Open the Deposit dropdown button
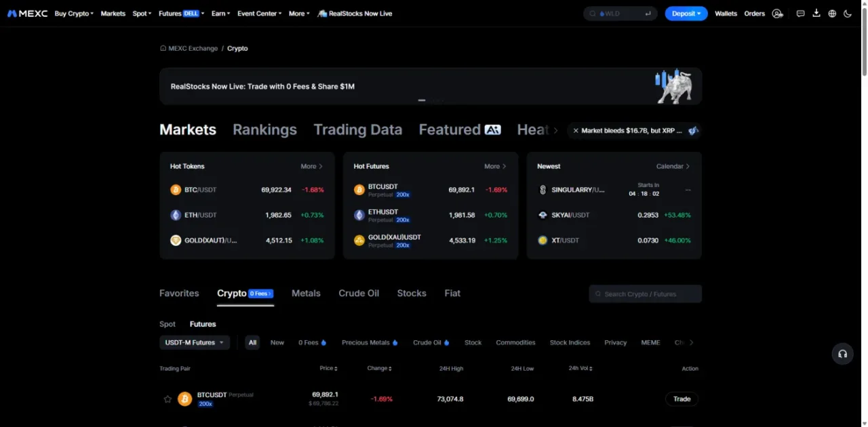The height and width of the screenshot is (427, 868). coord(686,14)
